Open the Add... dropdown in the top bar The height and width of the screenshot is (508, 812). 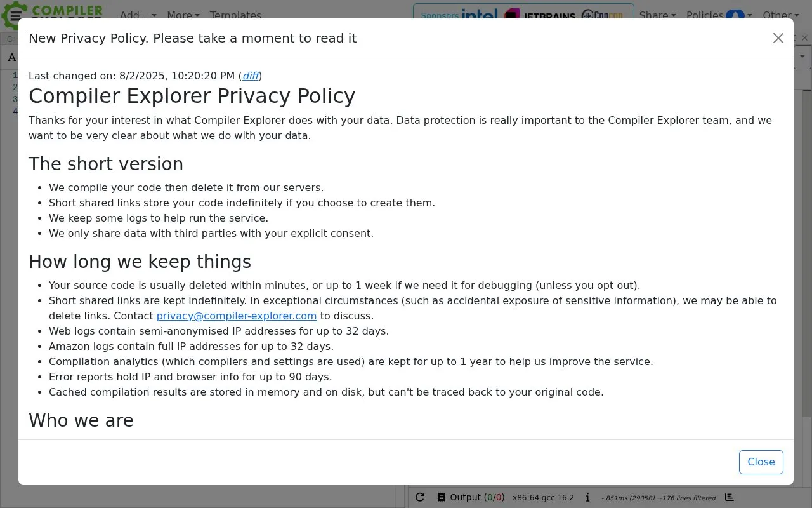coord(138,15)
